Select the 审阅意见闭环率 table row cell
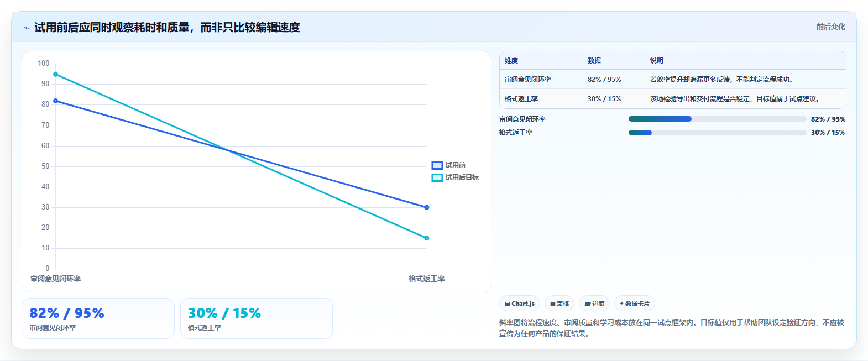Viewport: 868px width, 361px height. [x=528, y=80]
